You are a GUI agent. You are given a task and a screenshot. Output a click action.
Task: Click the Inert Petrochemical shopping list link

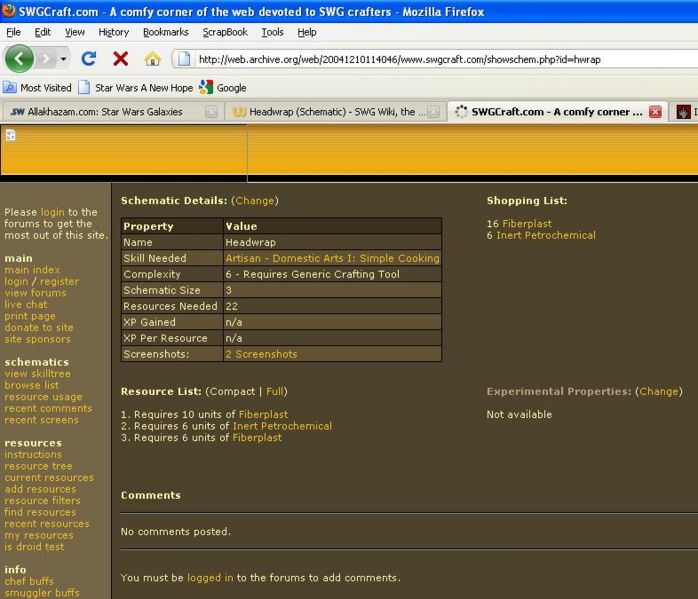point(548,236)
